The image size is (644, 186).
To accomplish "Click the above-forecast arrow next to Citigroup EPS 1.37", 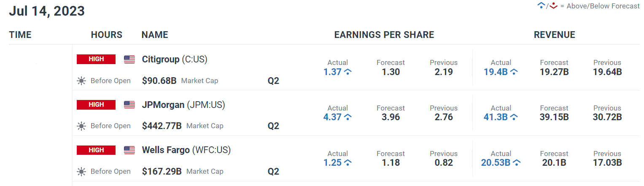I will pos(348,72).
